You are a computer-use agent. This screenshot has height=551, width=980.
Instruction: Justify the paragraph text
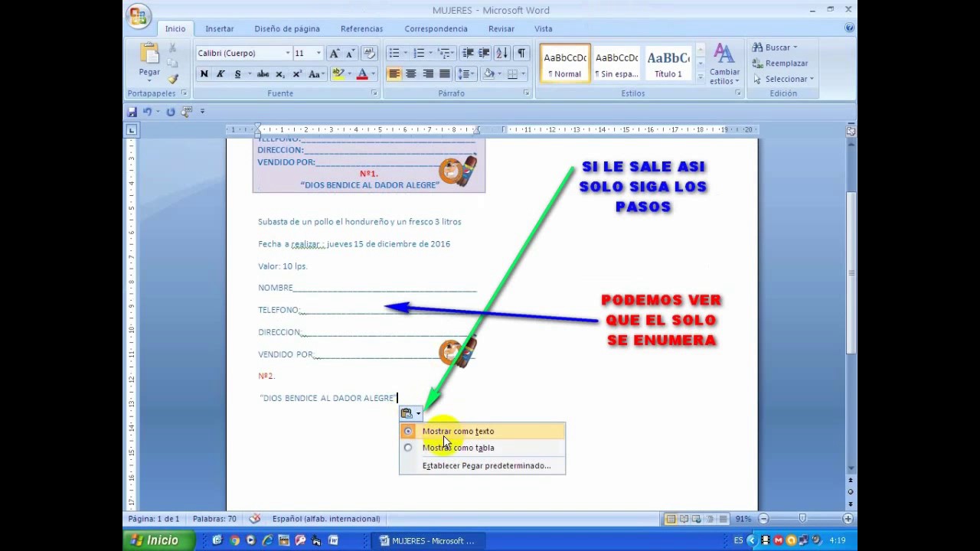445,74
